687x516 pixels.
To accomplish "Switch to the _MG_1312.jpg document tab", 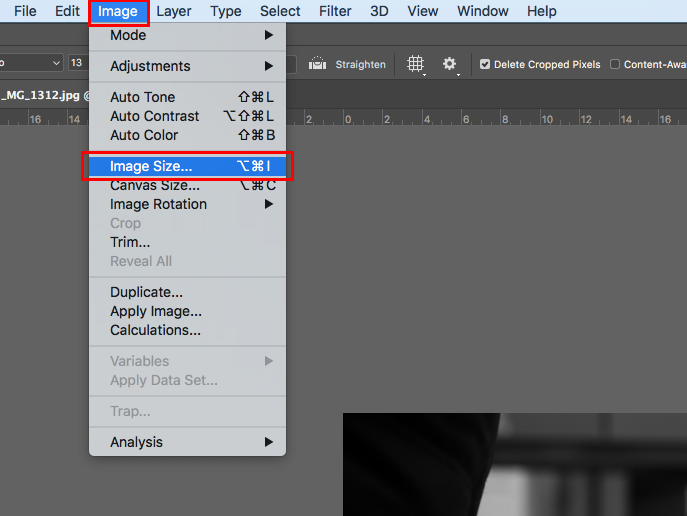I will tap(42, 96).
